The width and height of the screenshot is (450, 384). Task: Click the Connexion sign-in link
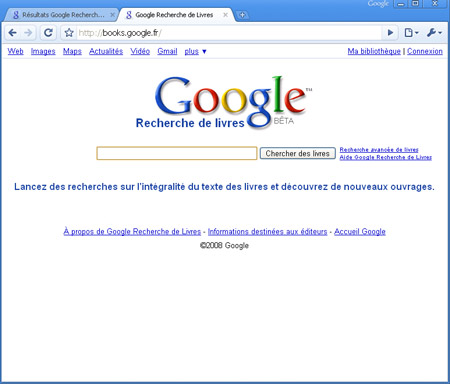[x=425, y=51]
